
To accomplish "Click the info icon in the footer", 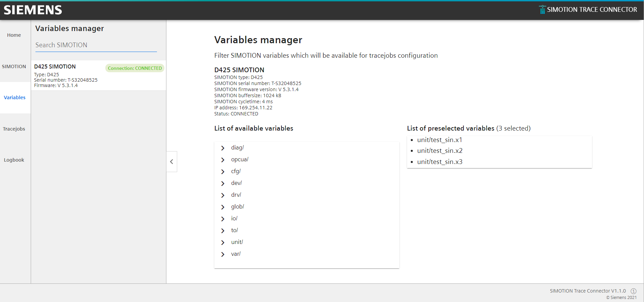I will click(x=634, y=291).
